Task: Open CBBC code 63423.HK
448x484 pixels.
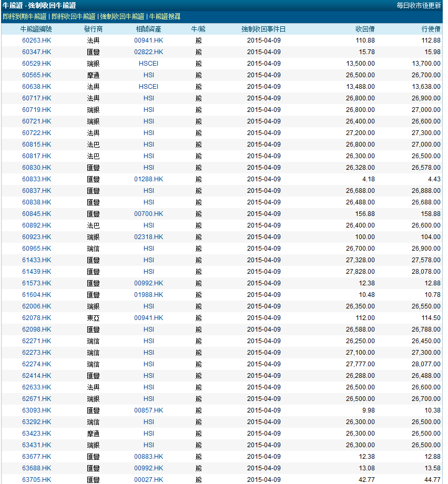Action: pyautogui.click(x=37, y=434)
